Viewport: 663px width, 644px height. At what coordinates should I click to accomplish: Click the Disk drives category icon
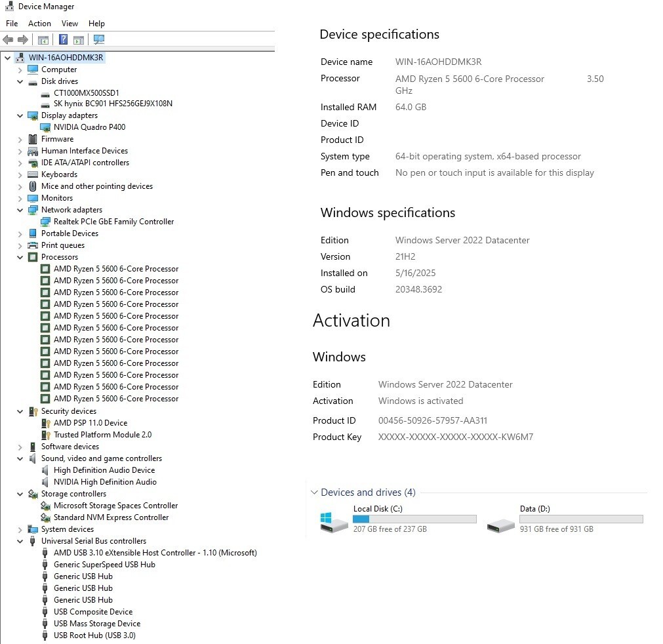point(33,81)
